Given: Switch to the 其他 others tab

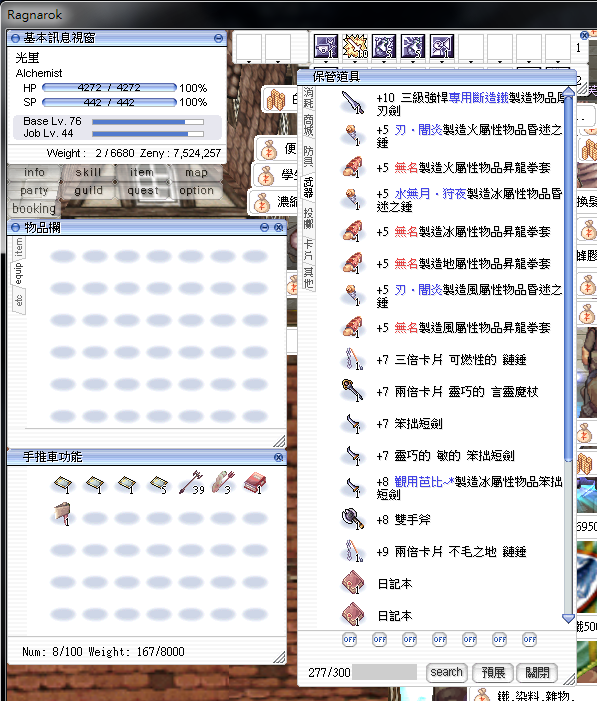Looking at the screenshot, I should (x=308, y=278).
